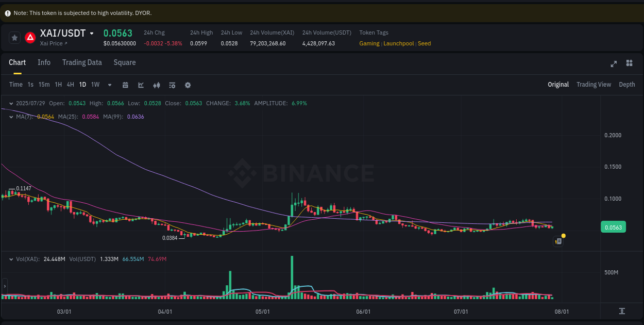Collapse the Vol(XAI) volume legend row
The image size is (644, 325).
[10, 259]
